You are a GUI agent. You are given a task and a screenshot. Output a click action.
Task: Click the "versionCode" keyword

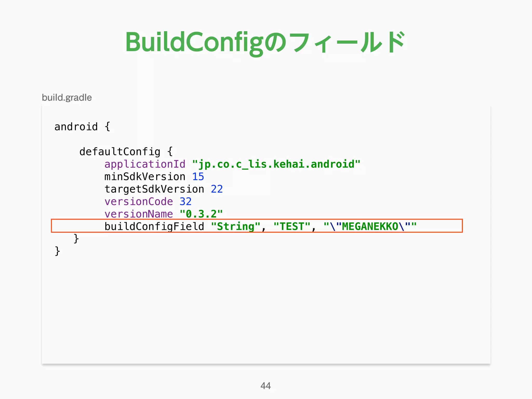point(139,202)
